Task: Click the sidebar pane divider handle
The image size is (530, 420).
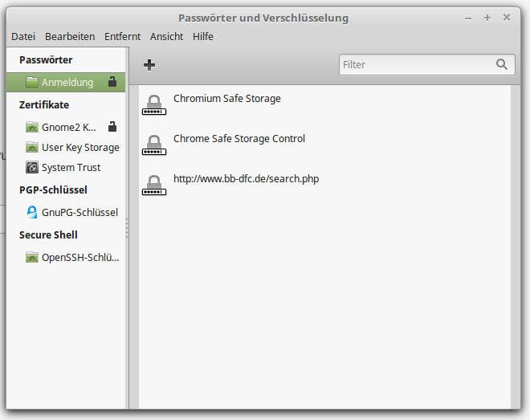Action: [127, 228]
